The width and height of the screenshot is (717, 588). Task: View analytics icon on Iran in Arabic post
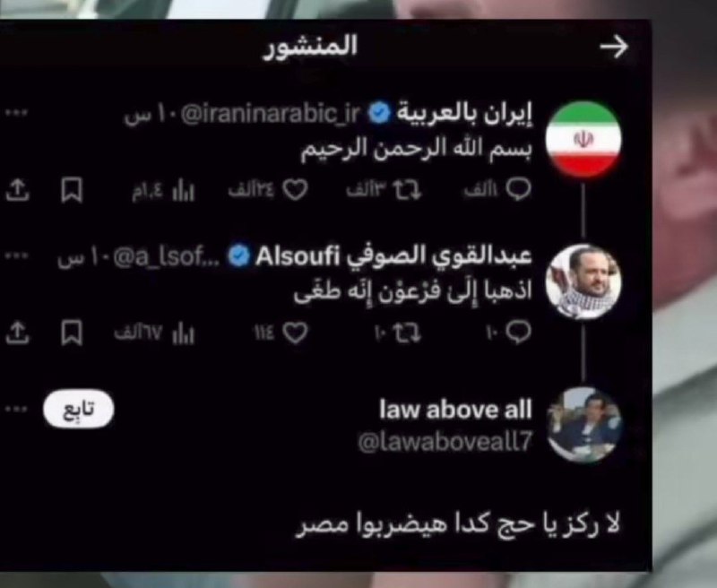click(x=184, y=190)
